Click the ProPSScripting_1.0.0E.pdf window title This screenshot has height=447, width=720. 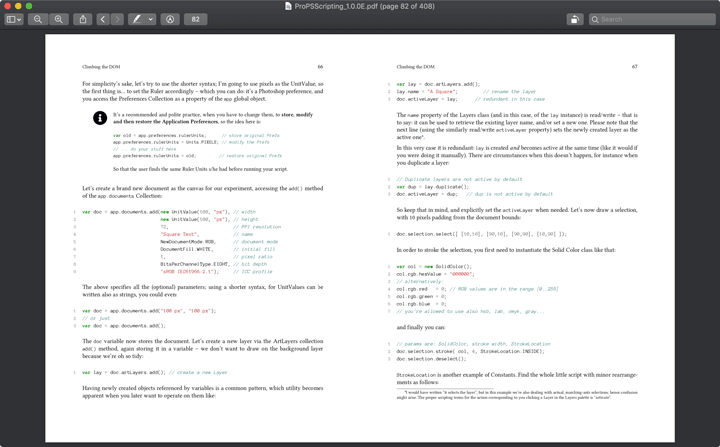click(364, 6)
